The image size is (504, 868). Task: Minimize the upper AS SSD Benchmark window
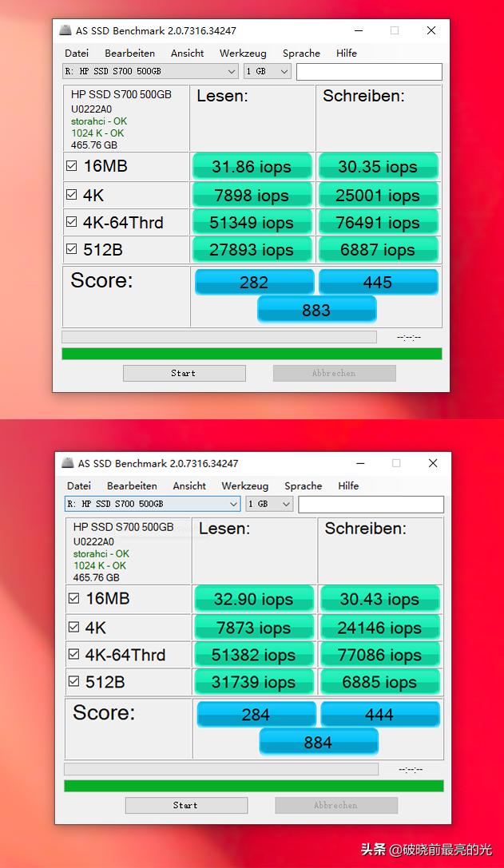pyautogui.click(x=359, y=30)
